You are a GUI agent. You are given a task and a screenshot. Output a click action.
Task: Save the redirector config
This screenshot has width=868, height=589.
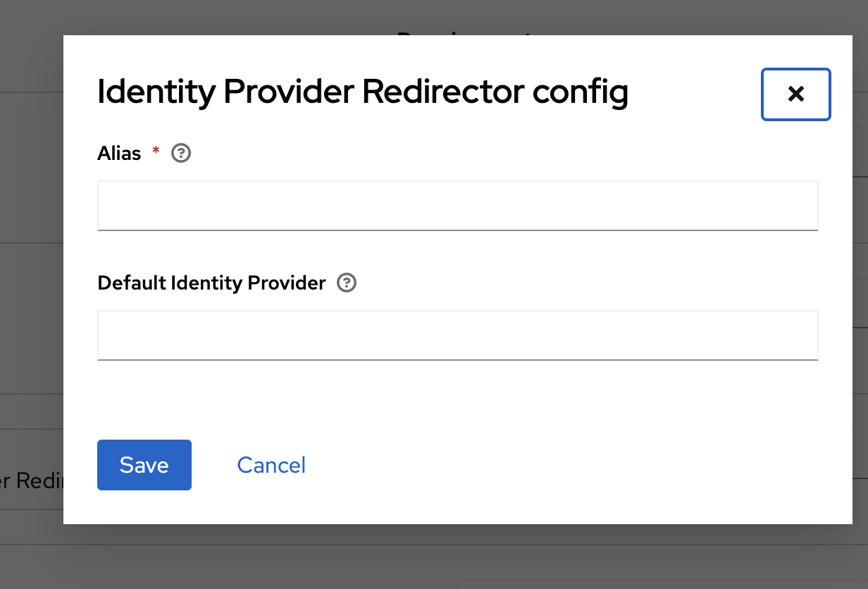(x=144, y=465)
